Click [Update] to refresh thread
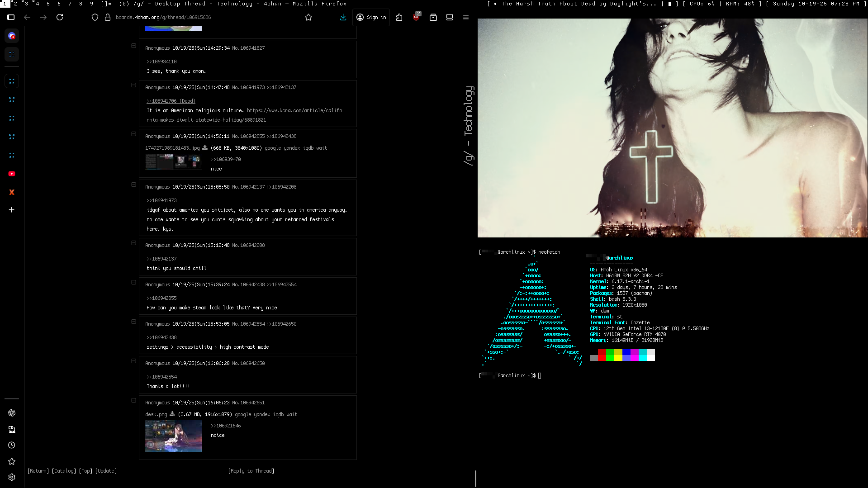 pyautogui.click(x=106, y=471)
